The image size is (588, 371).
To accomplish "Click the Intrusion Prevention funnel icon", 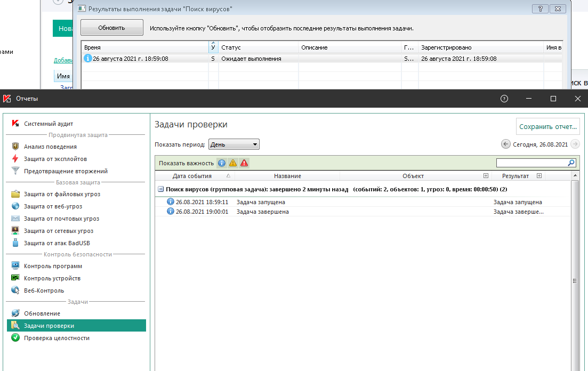I will click(x=15, y=171).
